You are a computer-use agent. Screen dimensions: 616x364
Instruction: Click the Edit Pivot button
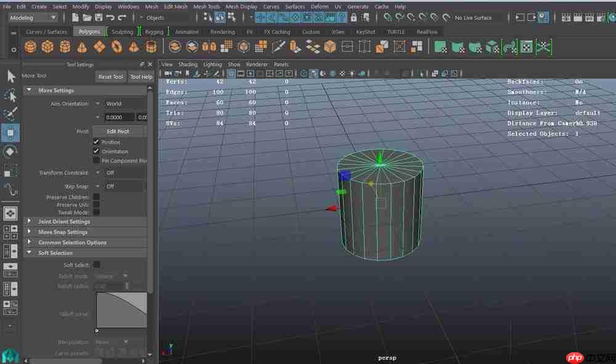(x=118, y=131)
